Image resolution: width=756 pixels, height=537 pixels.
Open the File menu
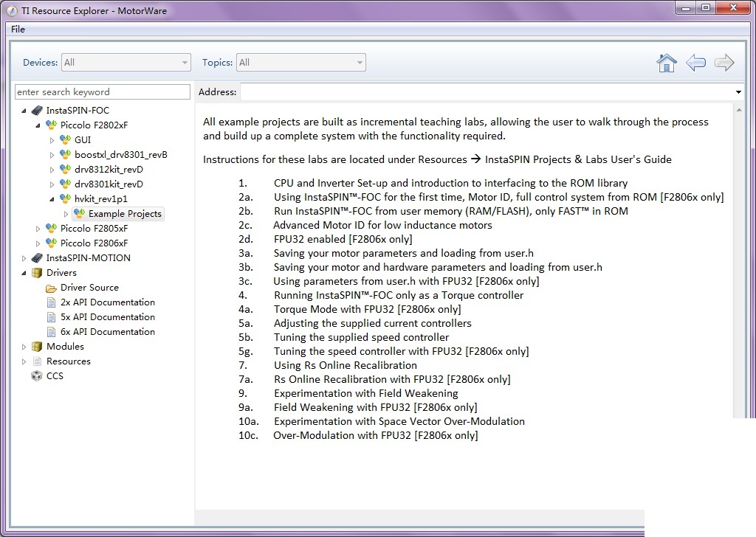click(18, 29)
